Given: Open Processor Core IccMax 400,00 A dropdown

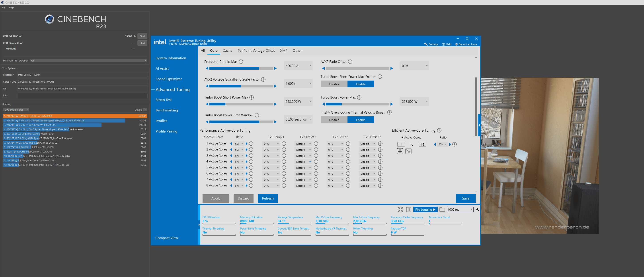Looking at the screenshot, I should (298, 66).
